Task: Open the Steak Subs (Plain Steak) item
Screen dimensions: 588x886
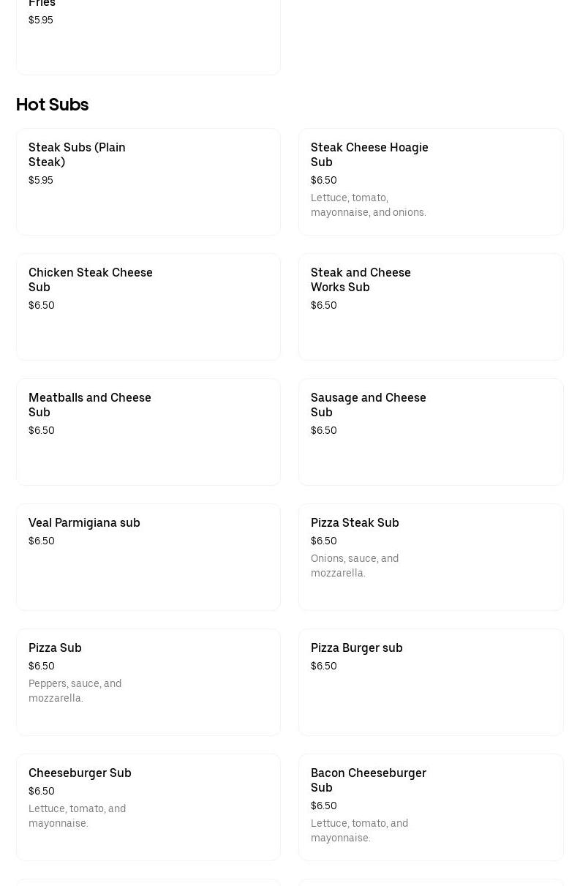Action: (x=148, y=181)
